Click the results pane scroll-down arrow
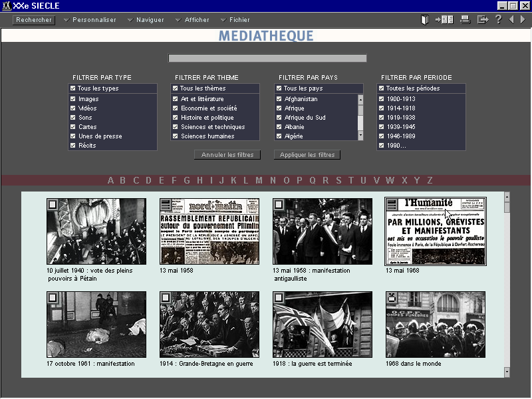The height and width of the screenshot is (399, 532). click(x=507, y=372)
